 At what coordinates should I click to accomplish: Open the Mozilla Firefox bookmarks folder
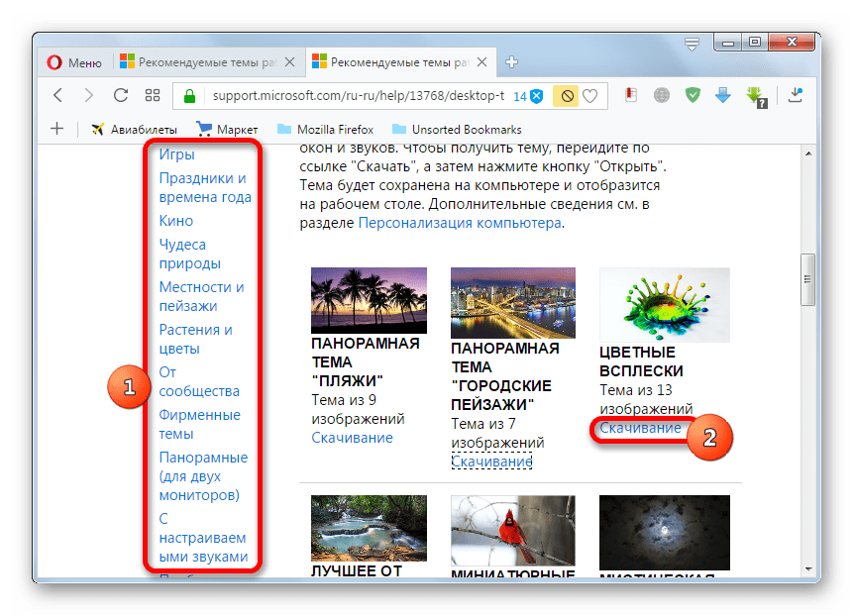[x=325, y=130]
